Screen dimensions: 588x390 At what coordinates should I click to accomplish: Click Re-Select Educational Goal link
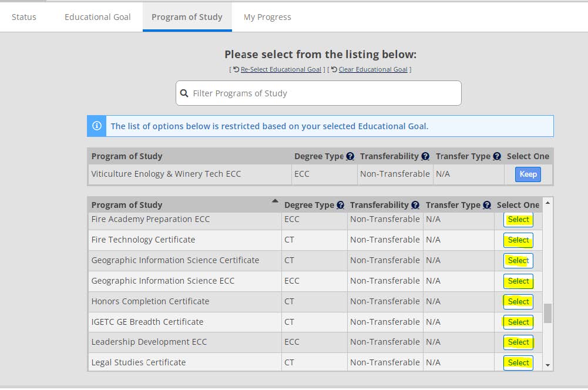281,69
